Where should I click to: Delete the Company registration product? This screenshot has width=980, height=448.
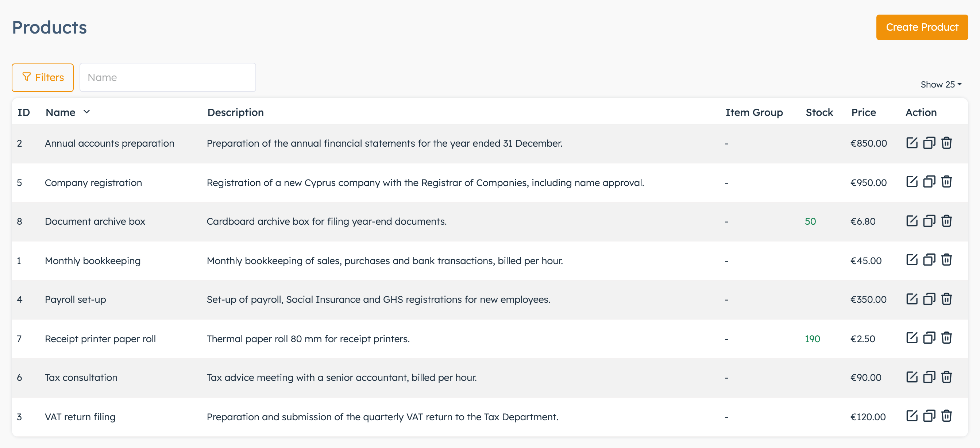(946, 182)
